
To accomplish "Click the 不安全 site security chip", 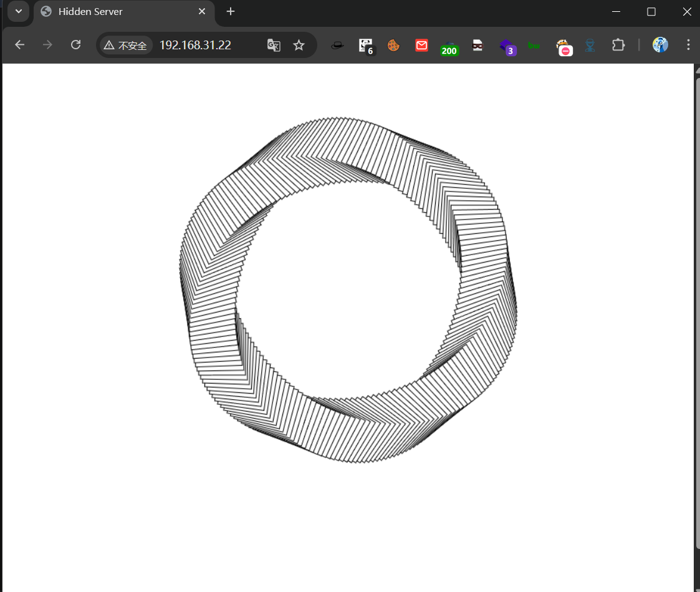I will point(126,46).
